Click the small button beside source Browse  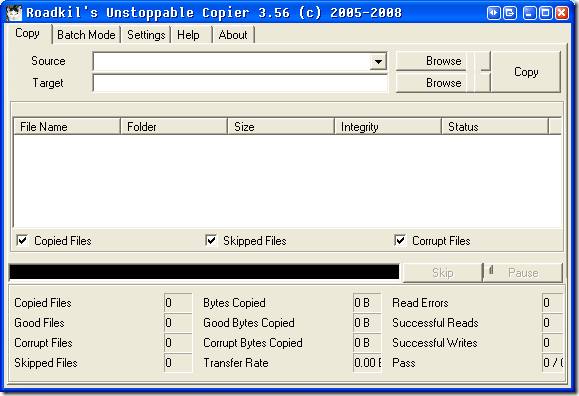482,61
